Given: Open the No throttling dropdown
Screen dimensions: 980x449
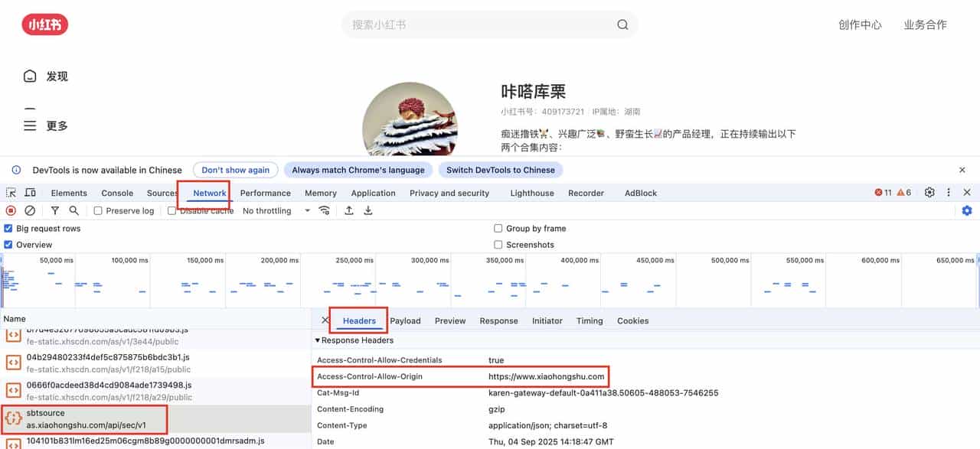Looking at the screenshot, I should click(x=276, y=210).
